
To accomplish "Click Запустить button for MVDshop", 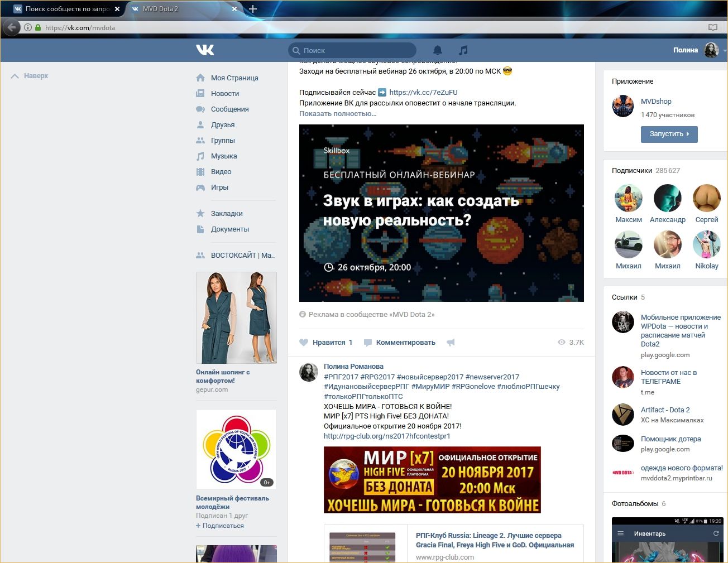I will [x=669, y=134].
